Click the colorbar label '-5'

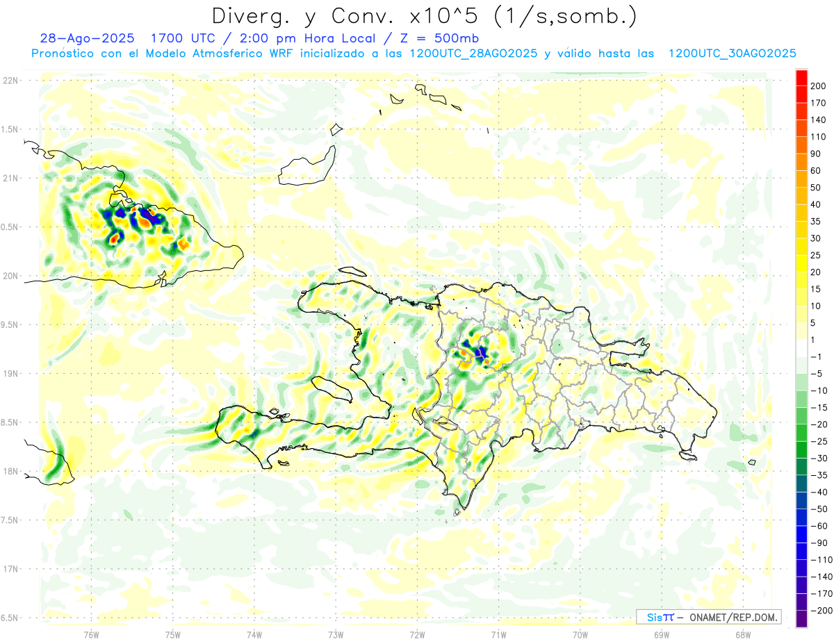(816, 374)
